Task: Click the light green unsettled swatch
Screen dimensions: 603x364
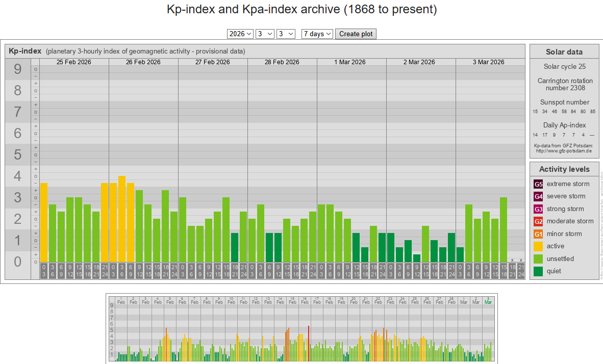Action: point(538,259)
